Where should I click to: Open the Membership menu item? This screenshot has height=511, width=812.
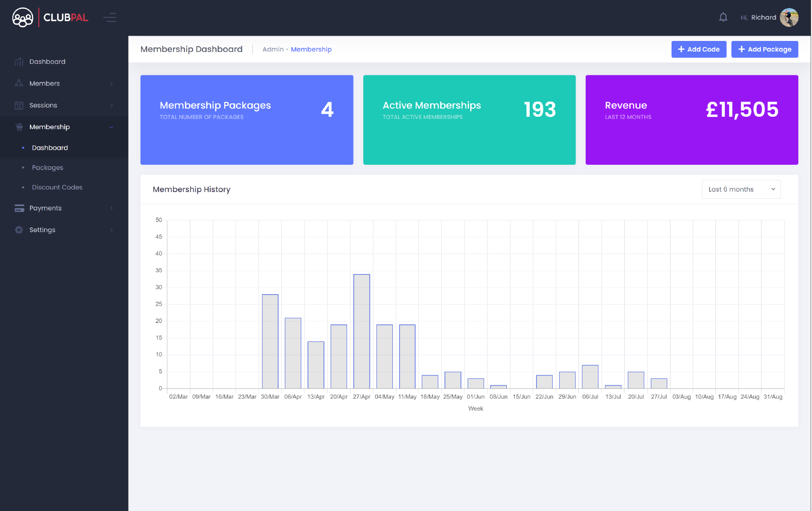[64, 127]
